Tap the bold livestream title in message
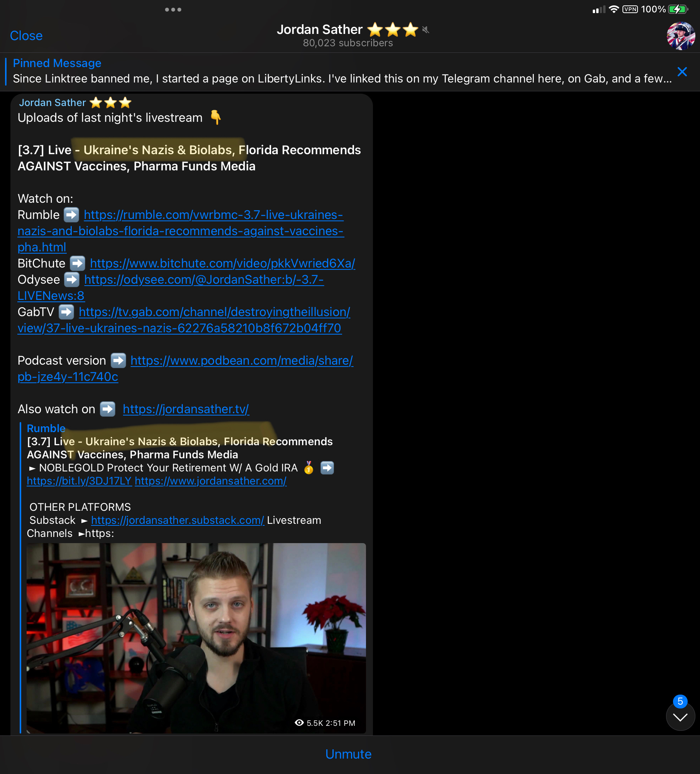Screen dimensions: 700x774 tap(189, 158)
